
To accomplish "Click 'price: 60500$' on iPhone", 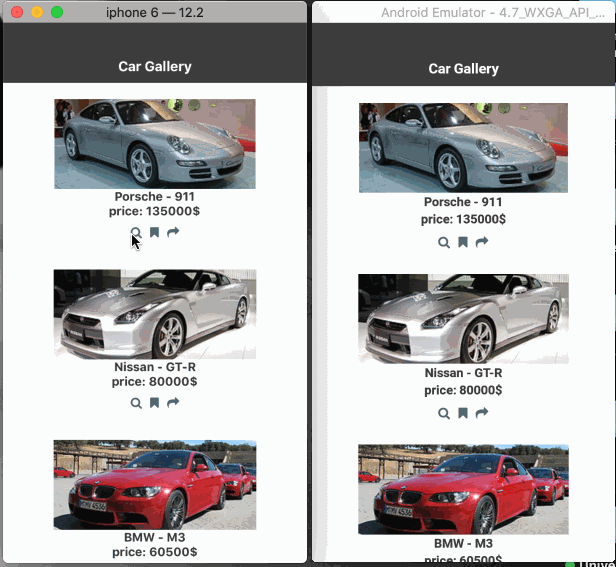I will (x=154, y=552).
